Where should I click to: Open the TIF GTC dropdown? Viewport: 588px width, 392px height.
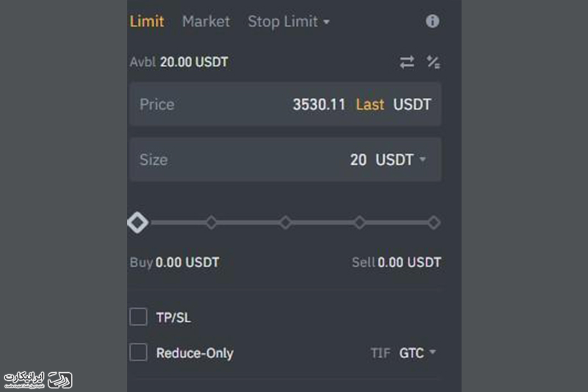(x=417, y=352)
